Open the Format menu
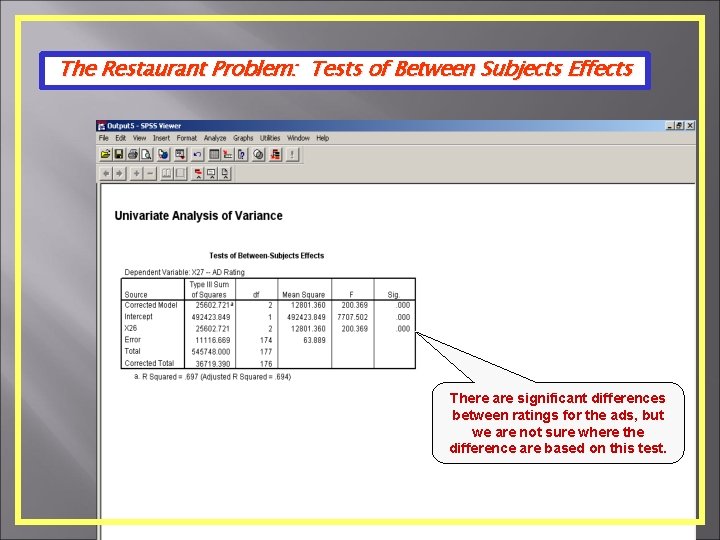Viewport: 720px width, 540px height. point(186,138)
